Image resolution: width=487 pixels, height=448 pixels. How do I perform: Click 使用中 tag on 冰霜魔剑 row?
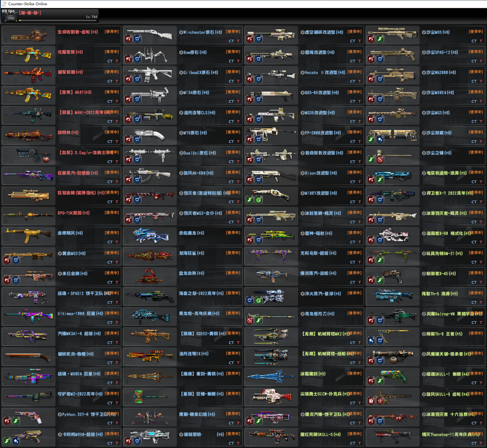click(x=354, y=374)
